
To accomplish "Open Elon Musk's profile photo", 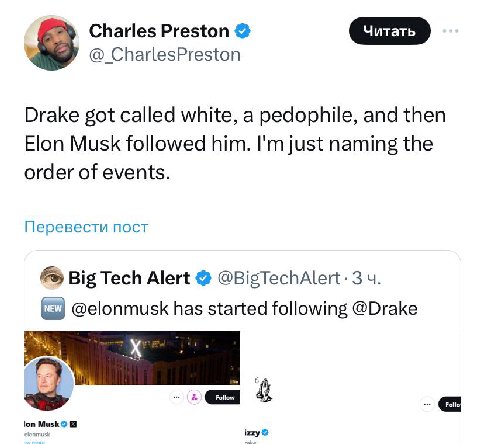I will (x=49, y=384).
